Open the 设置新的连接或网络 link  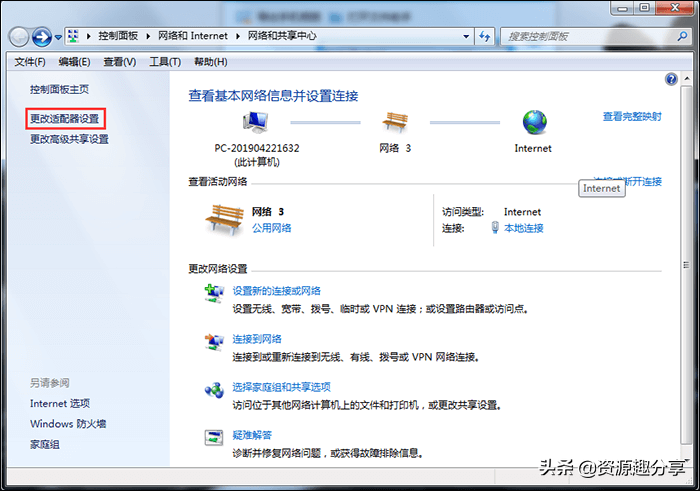coord(276,291)
